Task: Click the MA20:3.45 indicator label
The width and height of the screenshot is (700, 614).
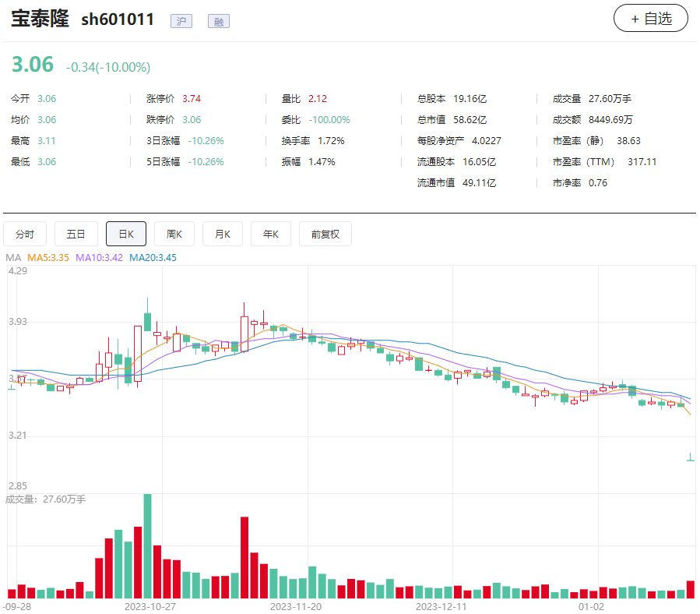Action: 153,258
